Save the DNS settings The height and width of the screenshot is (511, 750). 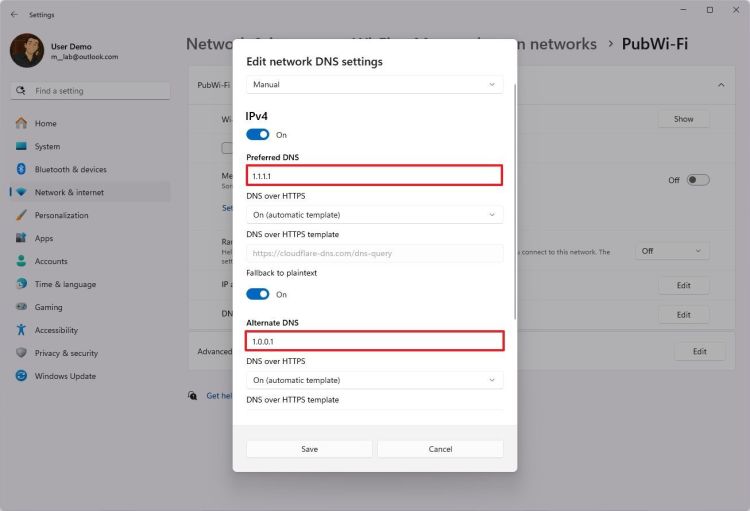[x=309, y=449]
